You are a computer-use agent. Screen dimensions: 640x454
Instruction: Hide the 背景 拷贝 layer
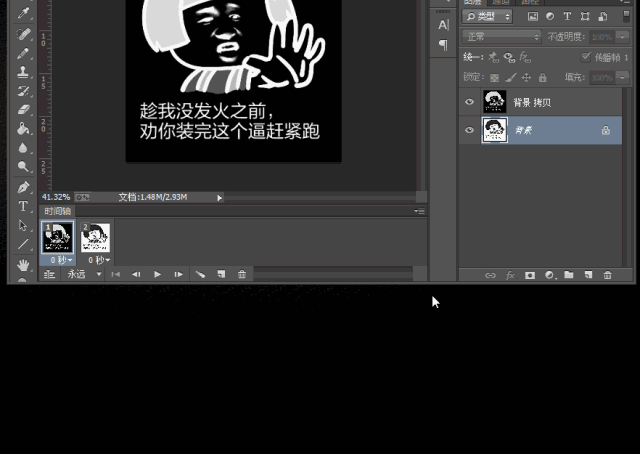pos(469,102)
